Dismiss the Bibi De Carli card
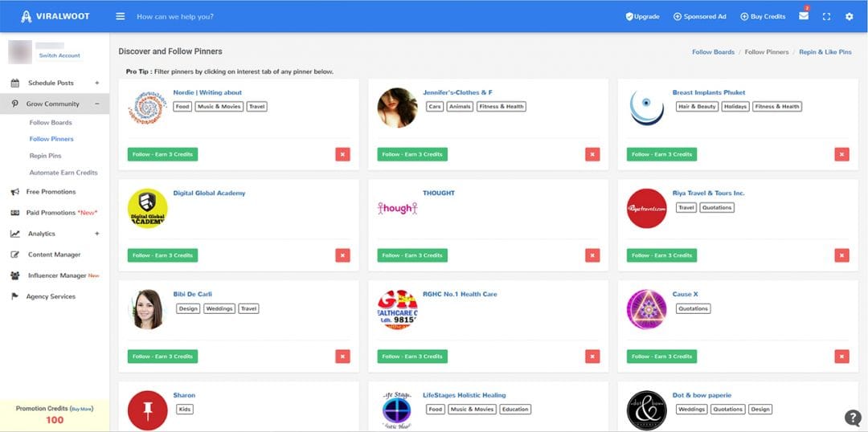This screenshot has width=868, height=432. (342, 357)
